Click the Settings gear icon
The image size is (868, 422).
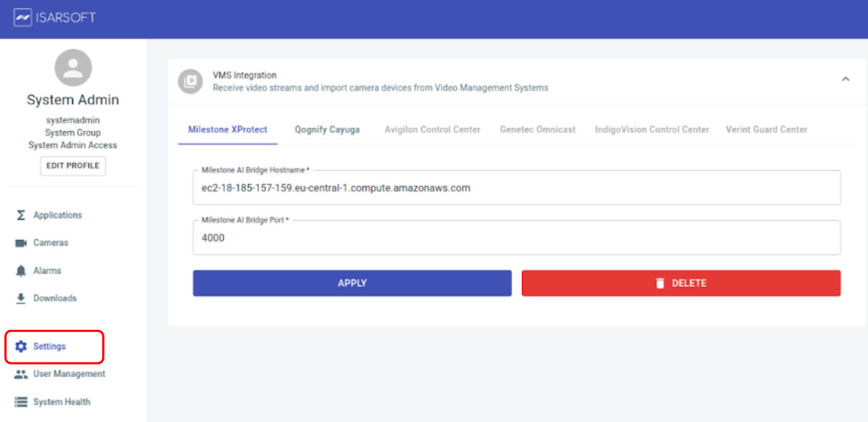21,347
